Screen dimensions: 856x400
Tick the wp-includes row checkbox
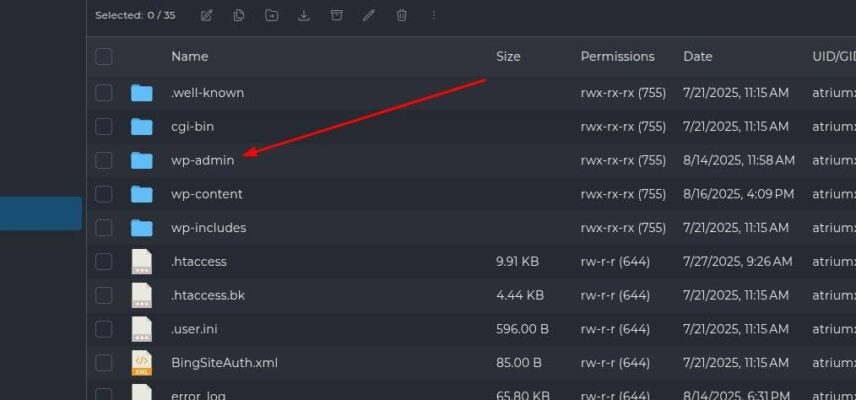(104, 228)
